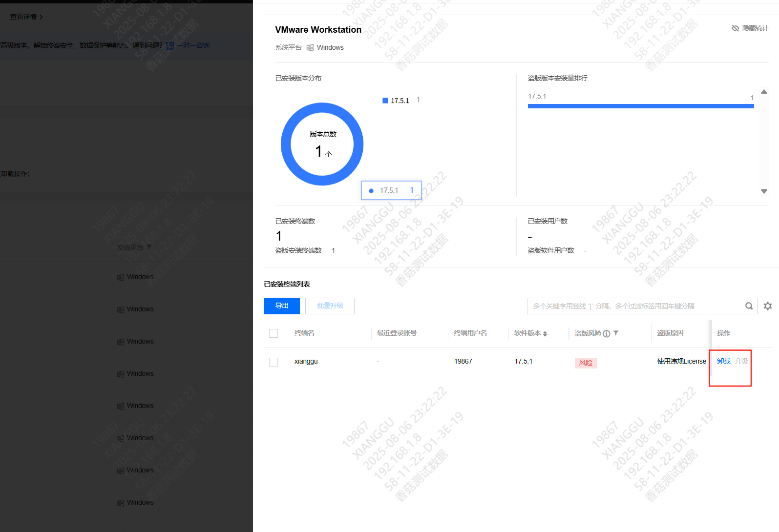Click the hide statistics eye icon

tap(735, 28)
